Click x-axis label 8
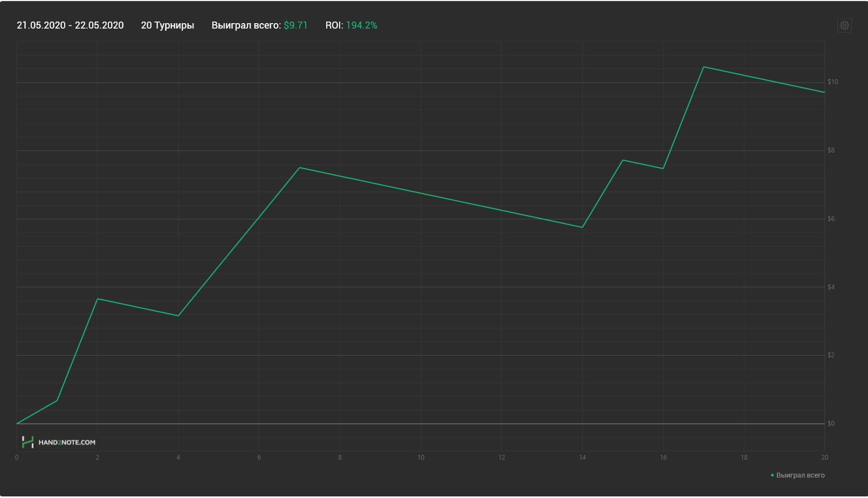Viewport: 868px width, 498px height. point(340,458)
